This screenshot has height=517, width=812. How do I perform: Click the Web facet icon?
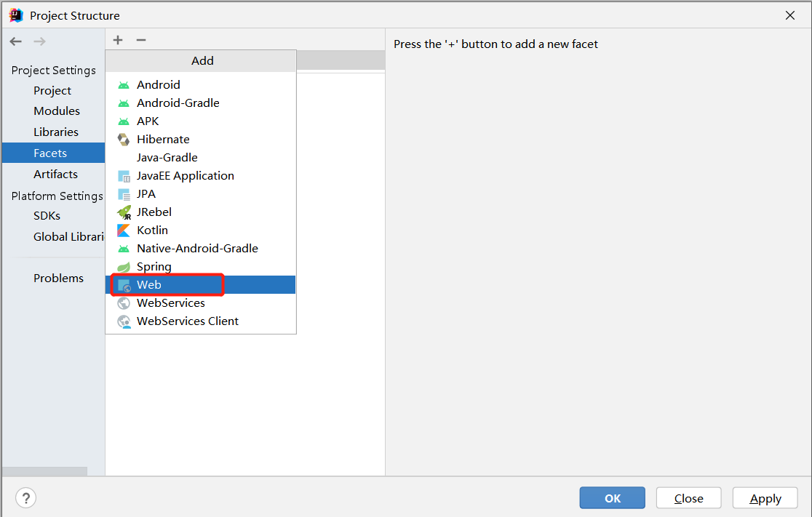[x=124, y=285]
